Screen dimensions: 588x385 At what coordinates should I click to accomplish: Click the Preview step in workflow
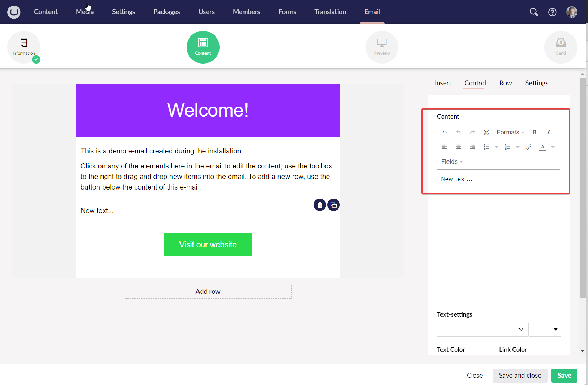382,47
